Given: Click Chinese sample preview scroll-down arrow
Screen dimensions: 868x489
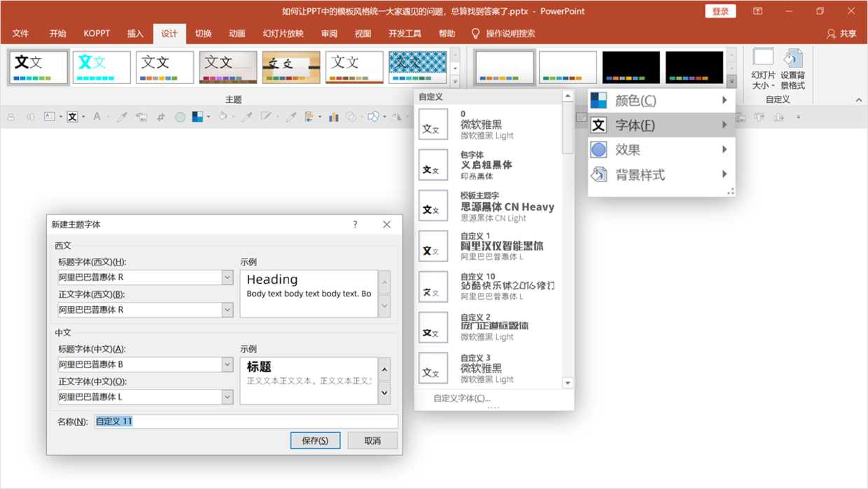Looking at the screenshot, I should tap(384, 393).
